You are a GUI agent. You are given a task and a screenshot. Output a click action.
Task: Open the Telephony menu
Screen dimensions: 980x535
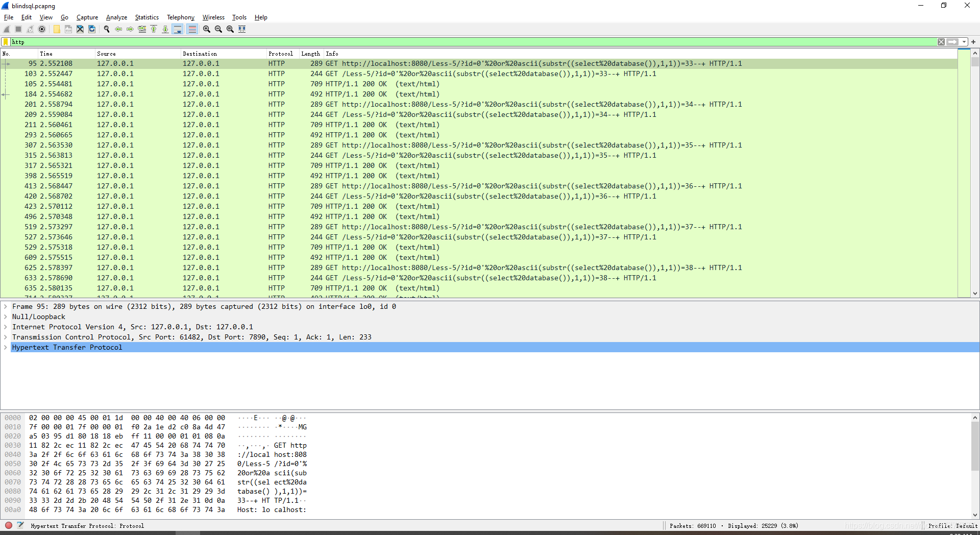click(181, 17)
